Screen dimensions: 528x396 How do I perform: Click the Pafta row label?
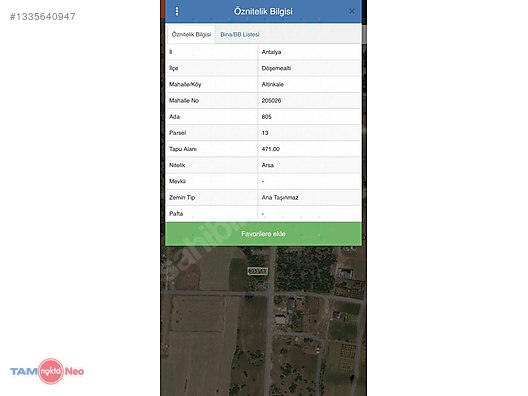pos(176,213)
